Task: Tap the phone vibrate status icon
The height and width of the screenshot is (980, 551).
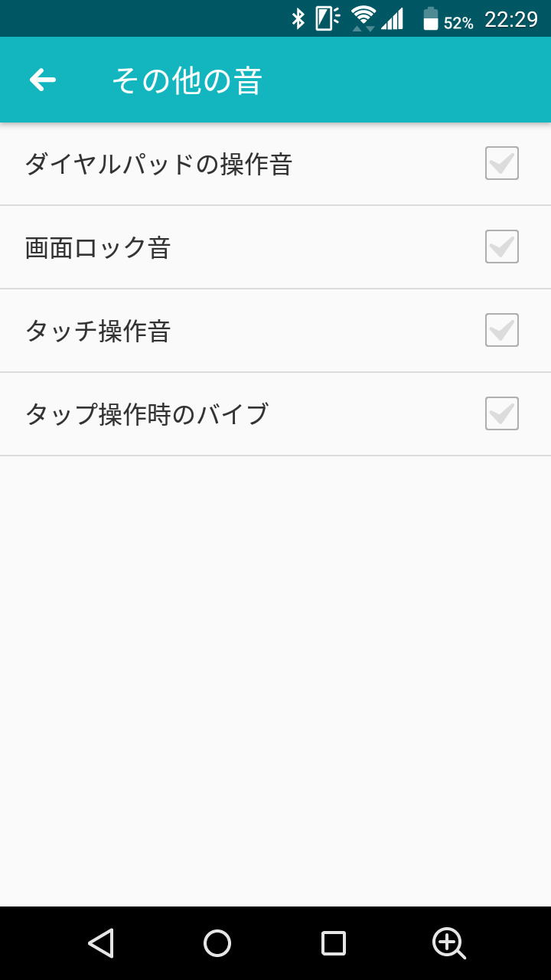Action: pos(328,18)
